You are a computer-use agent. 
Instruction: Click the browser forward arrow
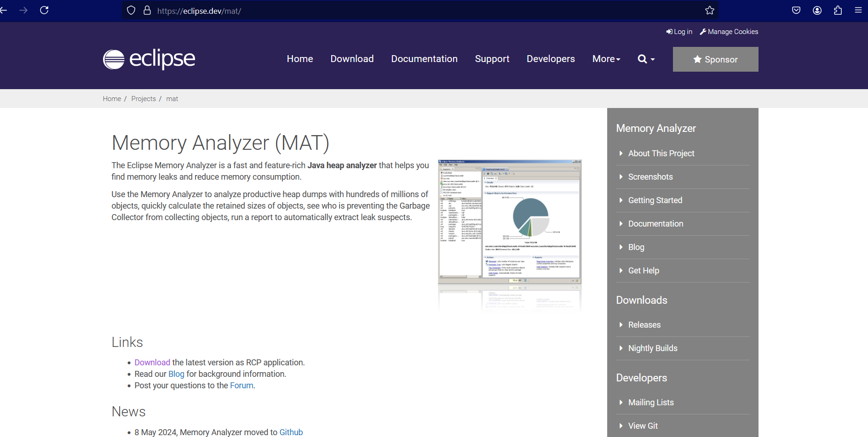tap(23, 10)
